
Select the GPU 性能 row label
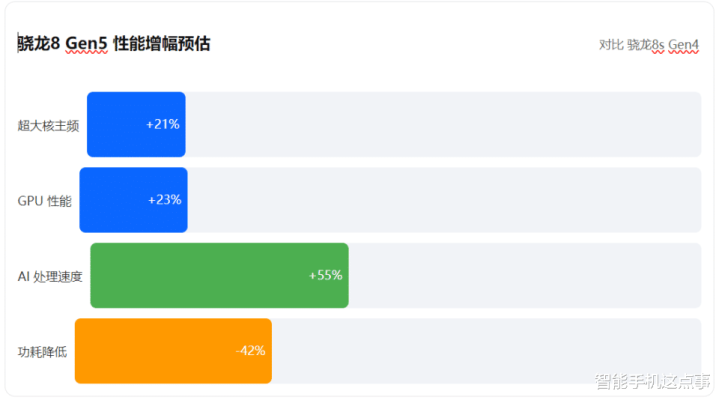(x=45, y=200)
